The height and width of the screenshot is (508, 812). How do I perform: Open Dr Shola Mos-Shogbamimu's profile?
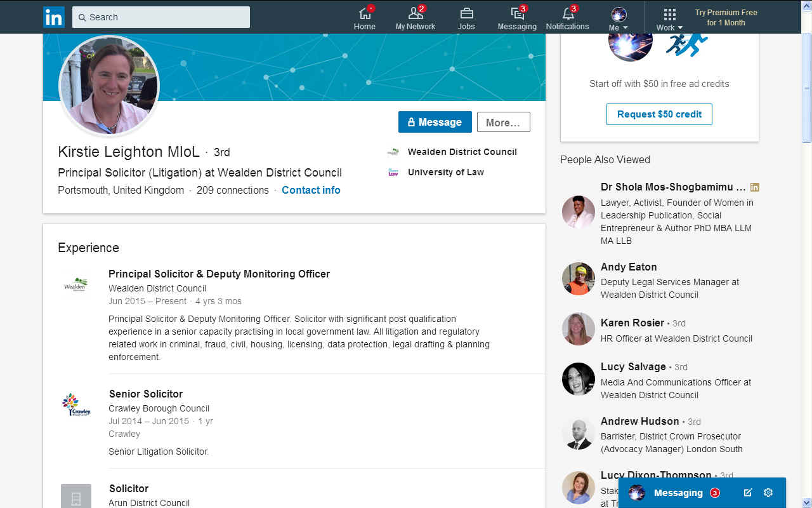[673, 187]
